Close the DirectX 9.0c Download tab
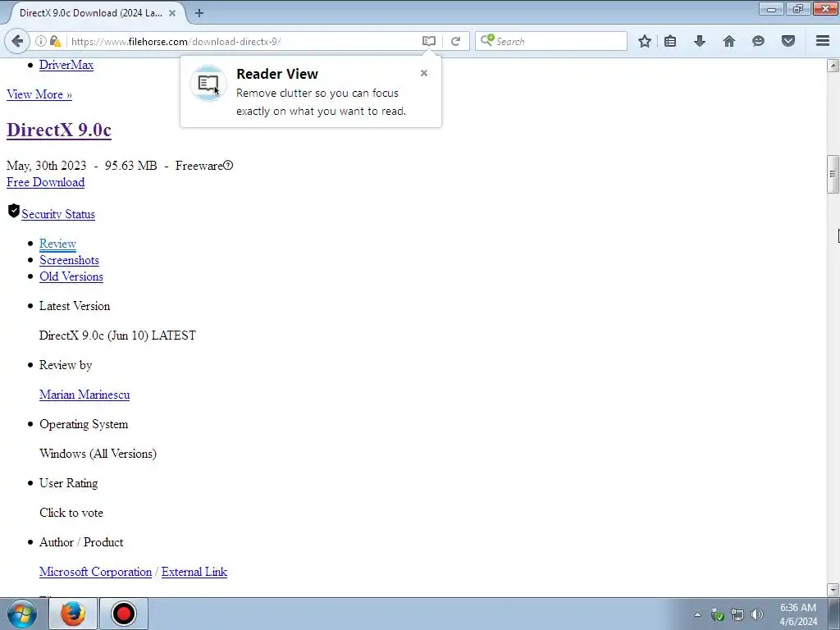The image size is (840, 630). point(172,13)
